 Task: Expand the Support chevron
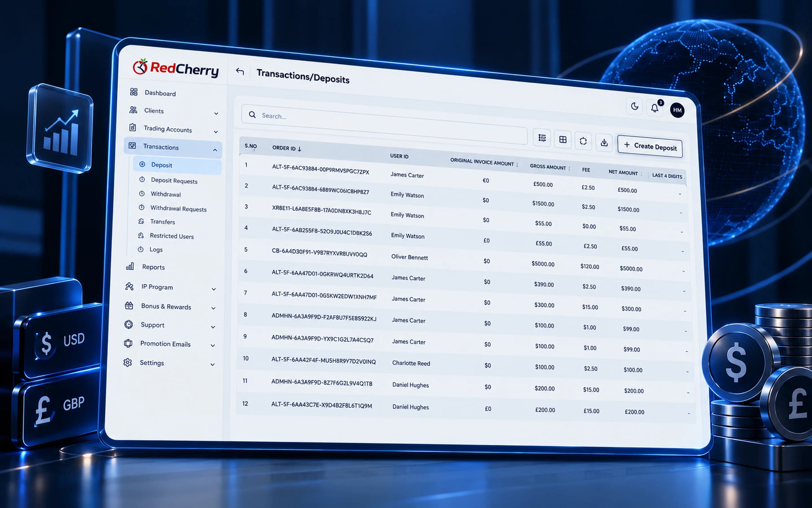point(213,327)
